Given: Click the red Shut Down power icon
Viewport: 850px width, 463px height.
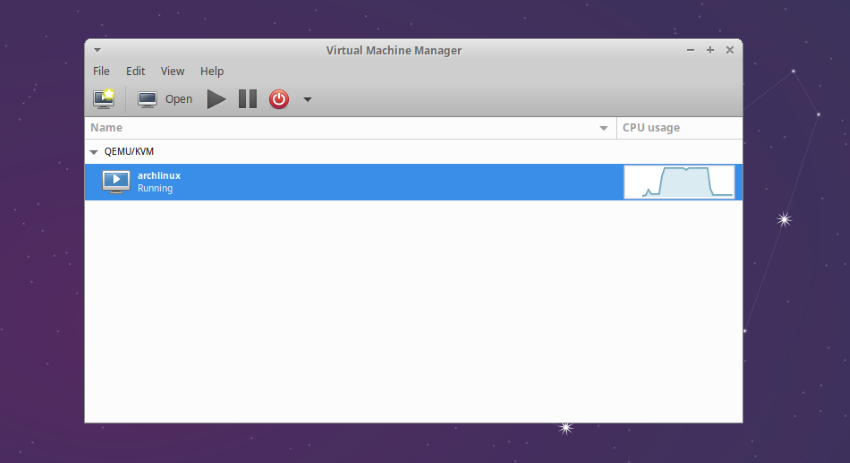Looking at the screenshot, I should [x=279, y=99].
